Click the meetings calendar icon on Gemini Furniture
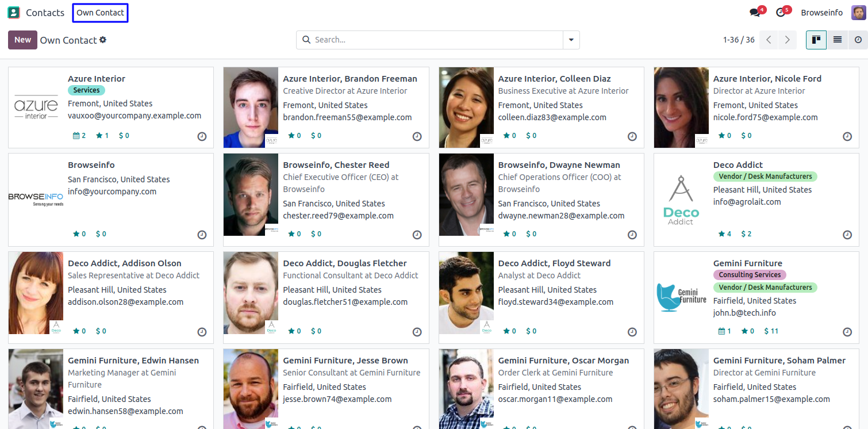Image resolution: width=868 pixels, height=429 pixels. (721, 331)
